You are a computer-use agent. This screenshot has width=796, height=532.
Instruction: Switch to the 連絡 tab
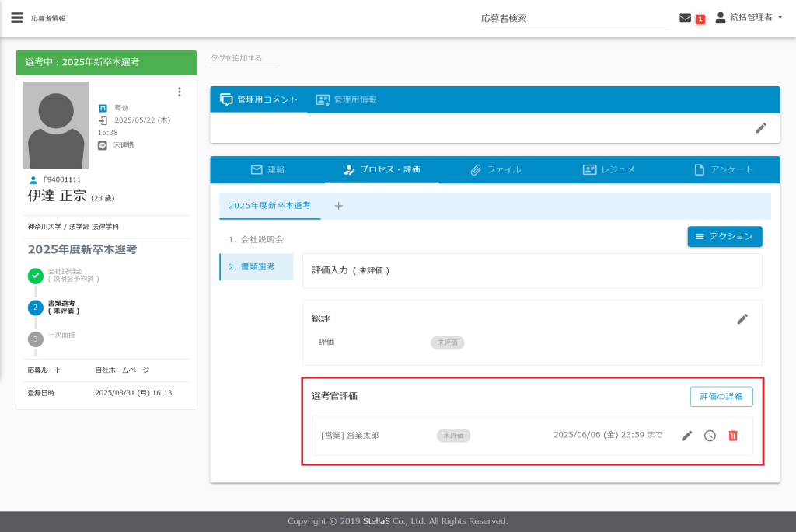pos(267,169)
